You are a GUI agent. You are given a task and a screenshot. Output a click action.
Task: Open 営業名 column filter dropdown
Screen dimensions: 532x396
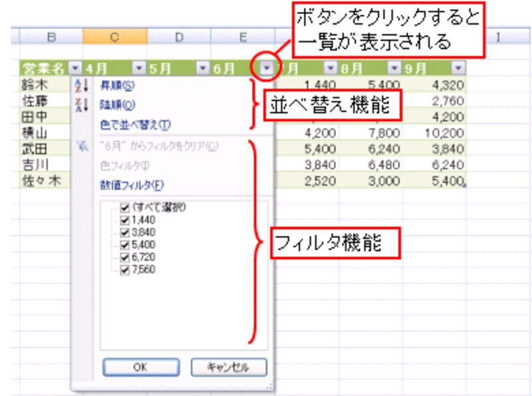point(75,69)
